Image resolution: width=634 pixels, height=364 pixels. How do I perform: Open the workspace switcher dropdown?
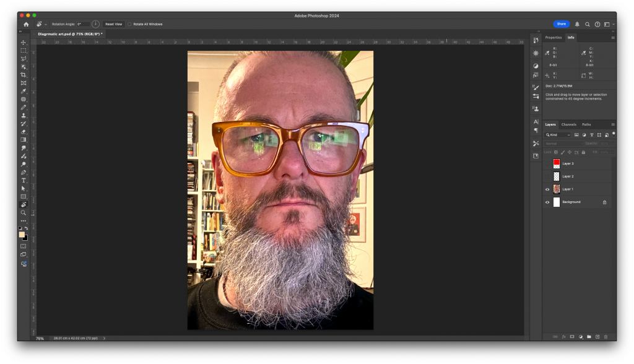point(609,24)
